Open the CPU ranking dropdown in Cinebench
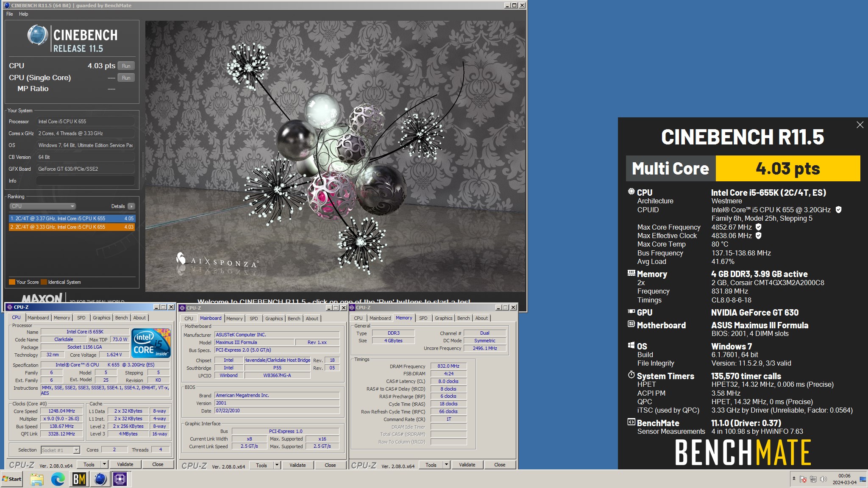 (x=42, y=206)
